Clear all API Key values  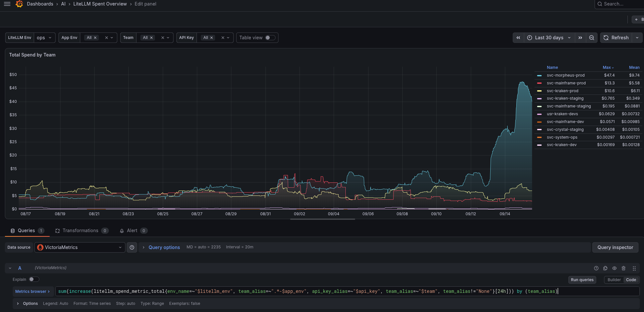(x=223, y=38)
